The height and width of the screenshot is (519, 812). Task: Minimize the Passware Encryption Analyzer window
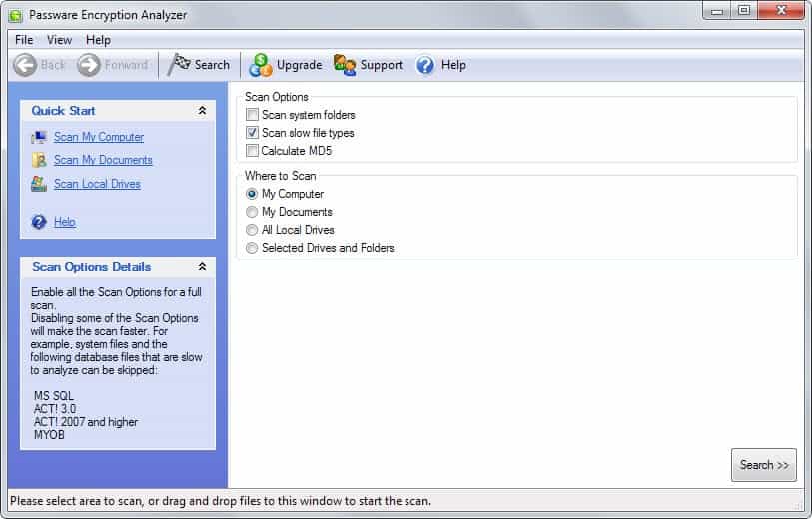coord(717,10)
